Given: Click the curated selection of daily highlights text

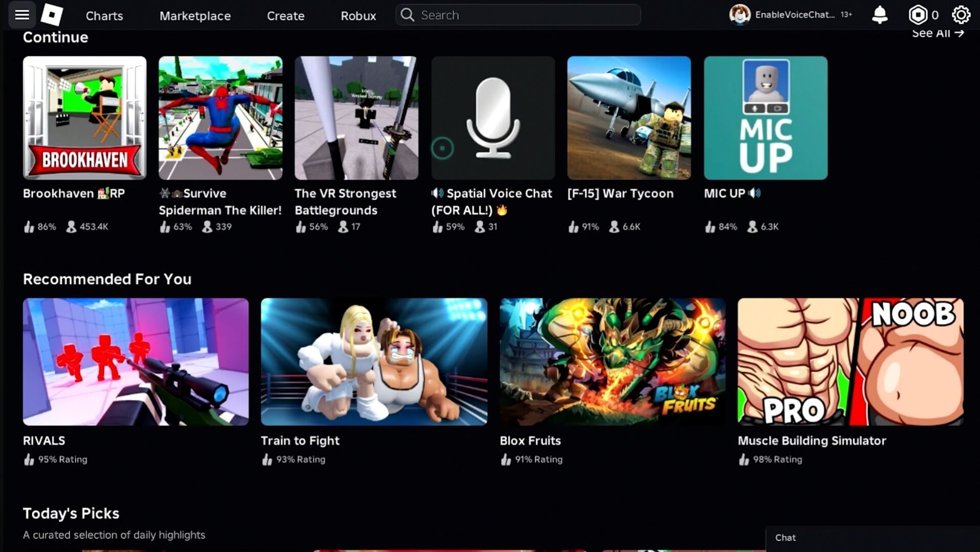Looking at the screenshot, I should pyautogui.click(x=114, y=535).
